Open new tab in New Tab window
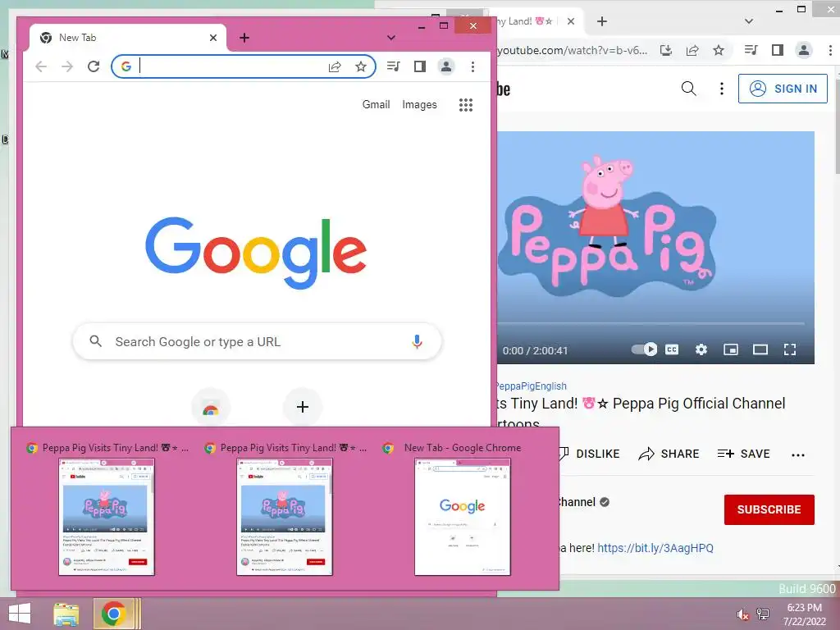 point(244,38)
